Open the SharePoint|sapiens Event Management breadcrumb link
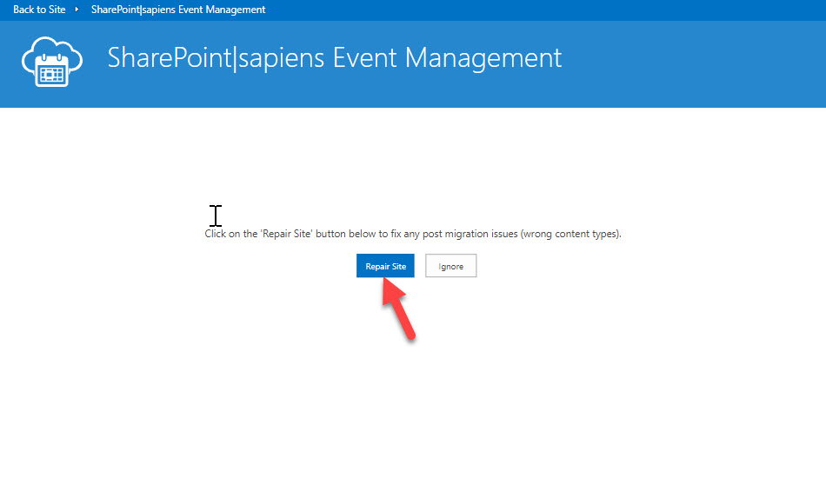This screenshot has height=504, width=826. [178, 10]
